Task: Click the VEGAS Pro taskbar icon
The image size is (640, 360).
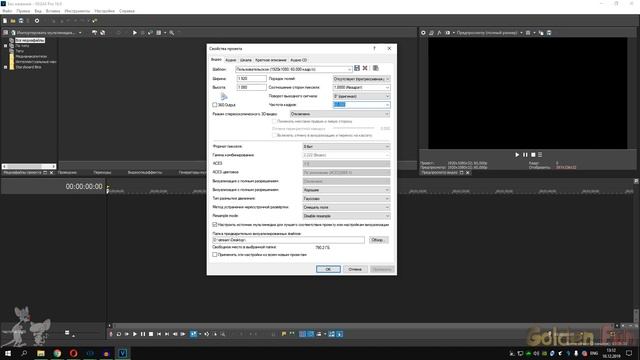Action: coord(122,353)
